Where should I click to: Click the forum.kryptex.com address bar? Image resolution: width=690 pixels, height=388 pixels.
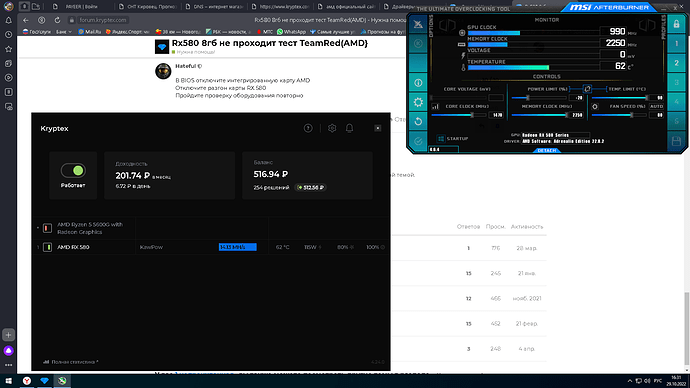coord(103,20)
